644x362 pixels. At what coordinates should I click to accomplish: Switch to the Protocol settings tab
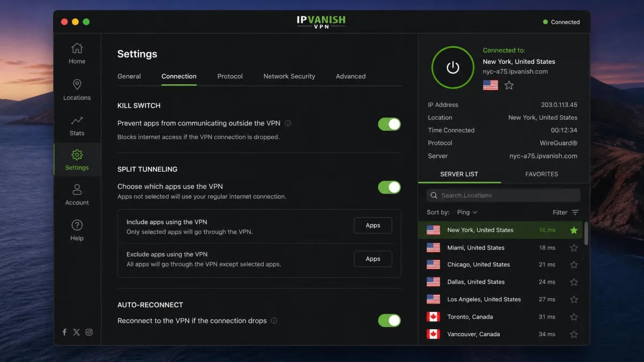coord(230,76)
